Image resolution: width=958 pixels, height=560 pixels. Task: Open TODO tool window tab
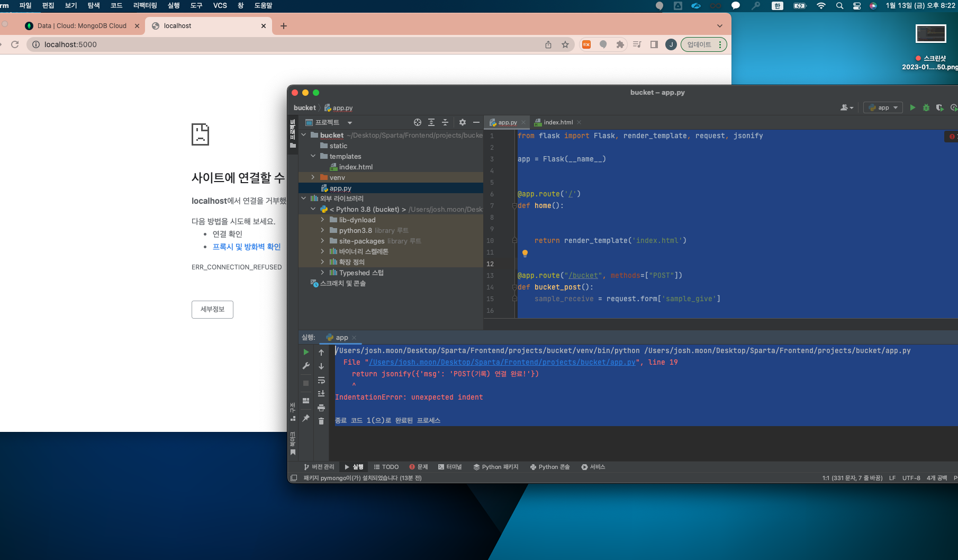click(x=386, y=467)
